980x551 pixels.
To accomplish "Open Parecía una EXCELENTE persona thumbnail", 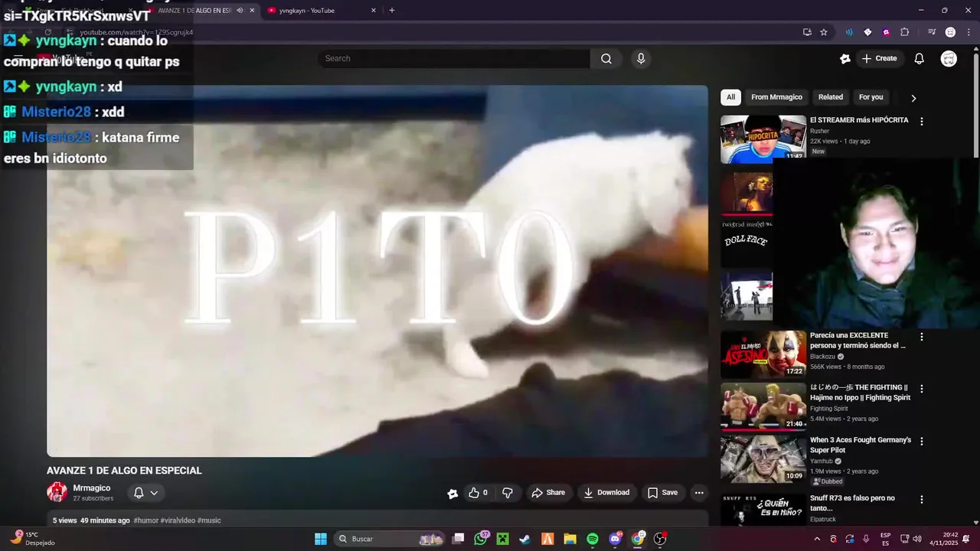I will point(763,354).
